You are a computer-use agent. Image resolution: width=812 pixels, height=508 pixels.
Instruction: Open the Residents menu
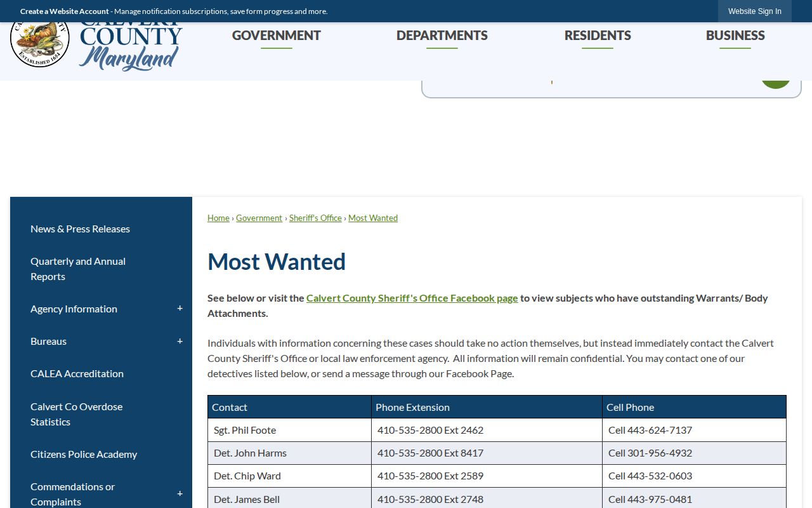(x=598, y=36)
